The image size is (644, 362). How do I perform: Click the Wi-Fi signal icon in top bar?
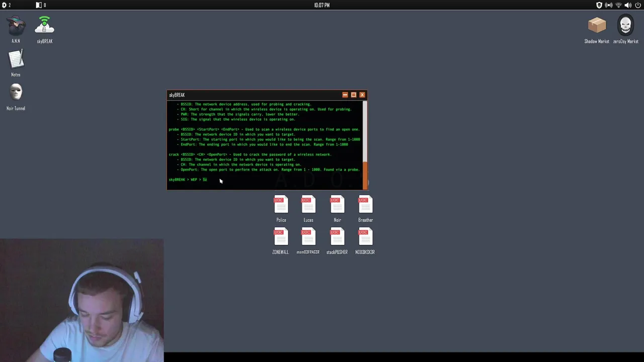click(618, 5)
